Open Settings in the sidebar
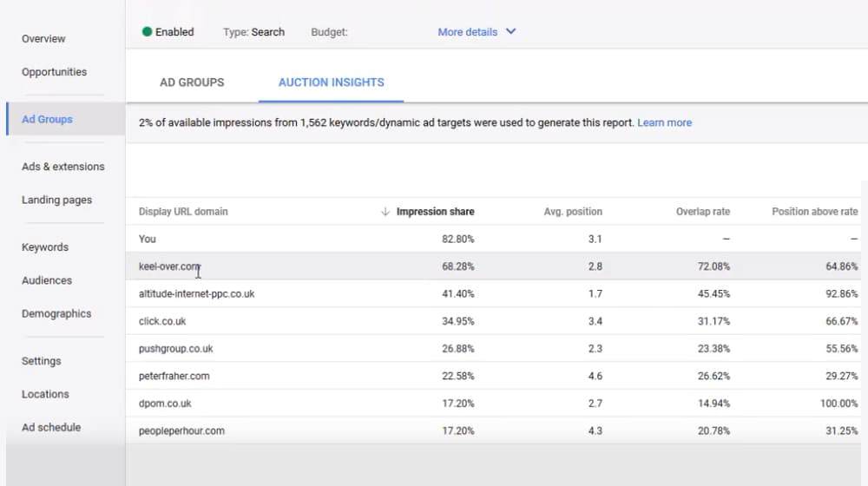 [x=42, y=361]
